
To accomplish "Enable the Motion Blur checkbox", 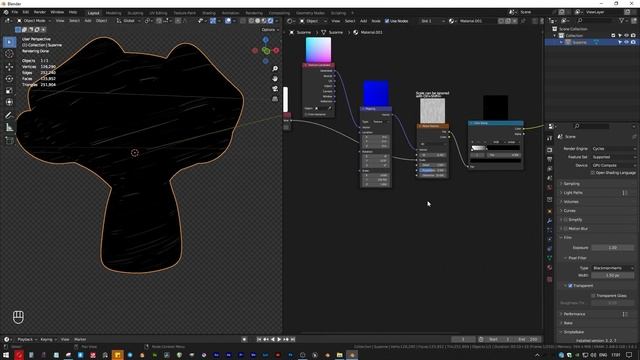I will [x=566, y=229].
